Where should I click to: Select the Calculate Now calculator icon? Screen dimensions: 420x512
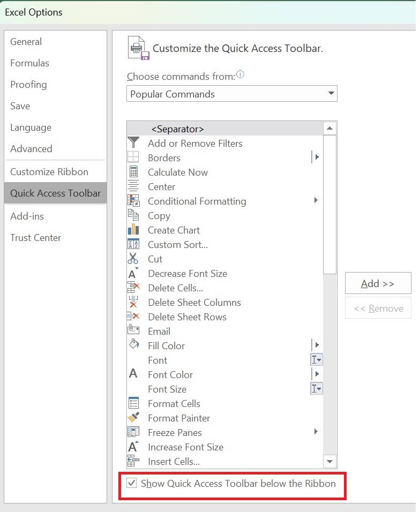point(133,172)
